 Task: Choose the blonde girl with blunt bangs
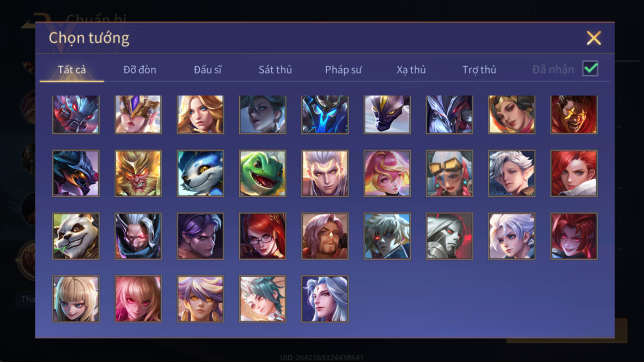(76, 299)
